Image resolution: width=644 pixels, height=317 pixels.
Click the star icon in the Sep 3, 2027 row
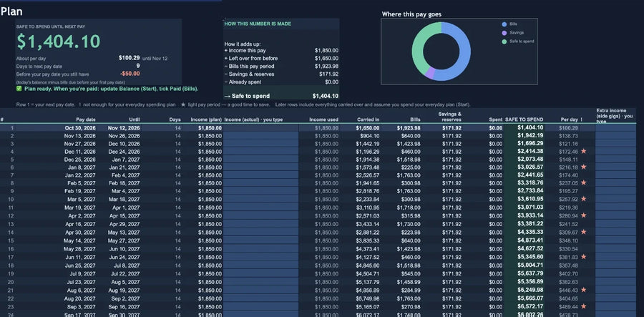point(584,306)
